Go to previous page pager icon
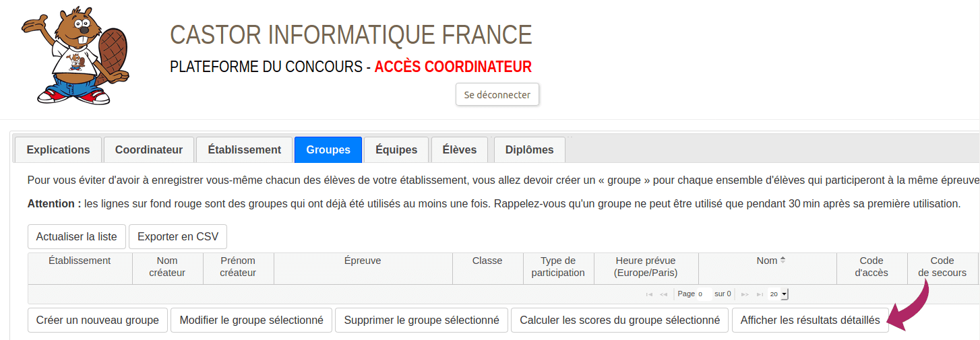 pyautogui.click(x=663, y=294)
